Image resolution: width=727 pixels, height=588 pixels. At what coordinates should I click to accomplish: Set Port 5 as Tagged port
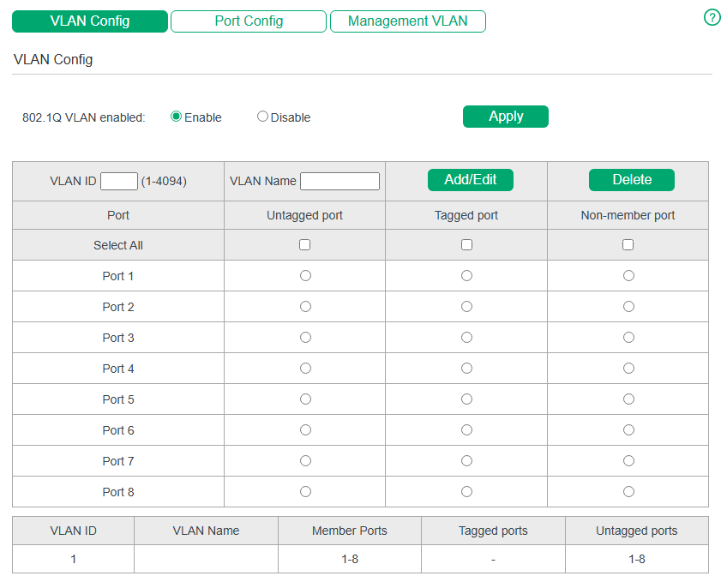pos(467,399)
